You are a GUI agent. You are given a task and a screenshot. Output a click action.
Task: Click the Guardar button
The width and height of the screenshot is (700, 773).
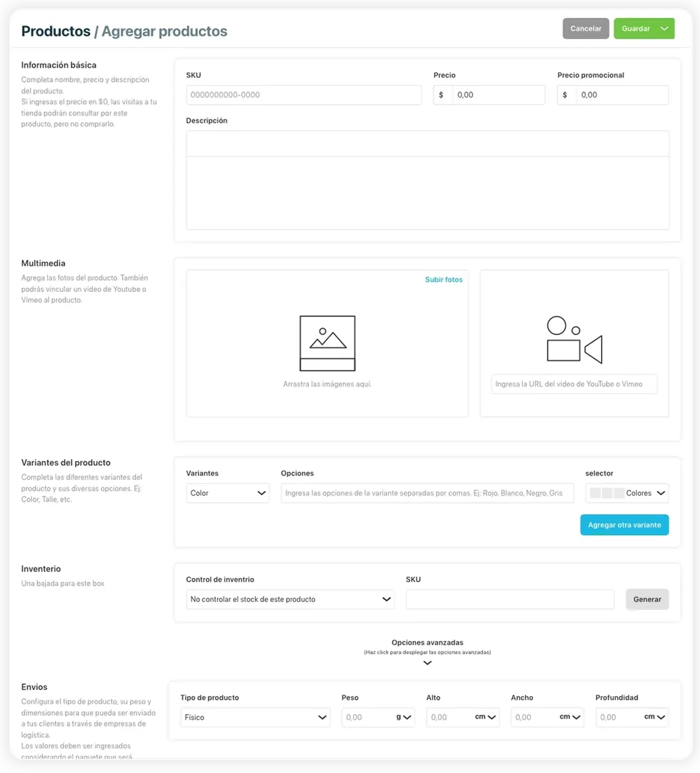click(x=636, y=29)
